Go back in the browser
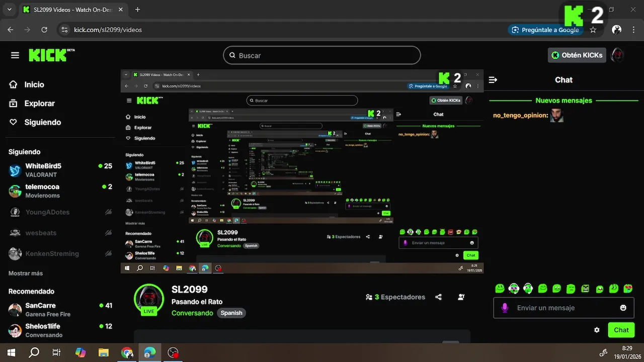Screen dimensions: 644x362 pos(11,30)
